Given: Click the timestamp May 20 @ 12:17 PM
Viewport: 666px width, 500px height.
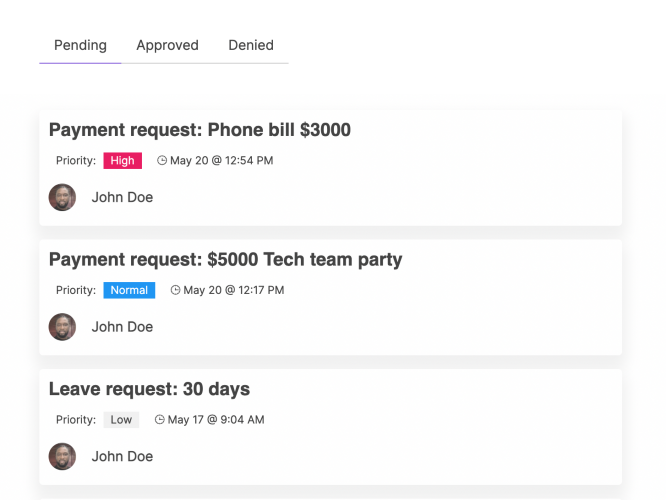Looking at the screenshot, I should coord(234,290).
